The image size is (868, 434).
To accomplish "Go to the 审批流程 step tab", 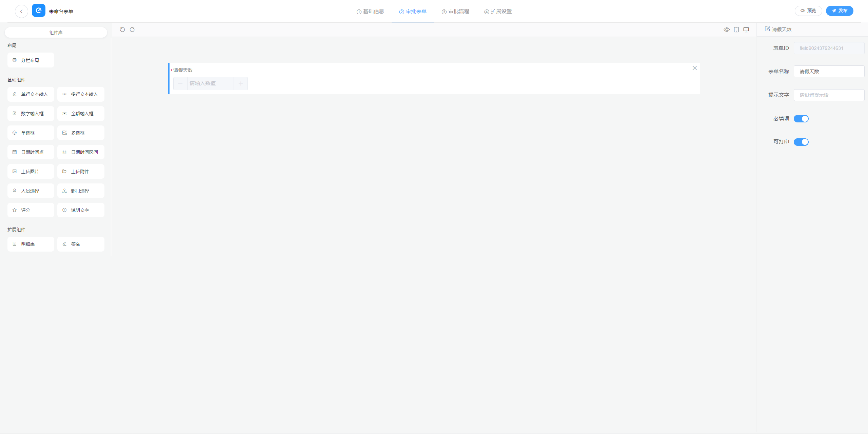I will [455, 12].
